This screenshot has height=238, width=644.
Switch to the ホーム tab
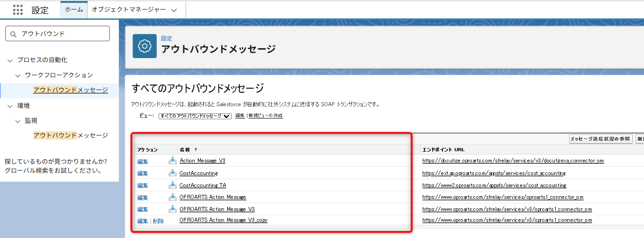click(74, 9)
